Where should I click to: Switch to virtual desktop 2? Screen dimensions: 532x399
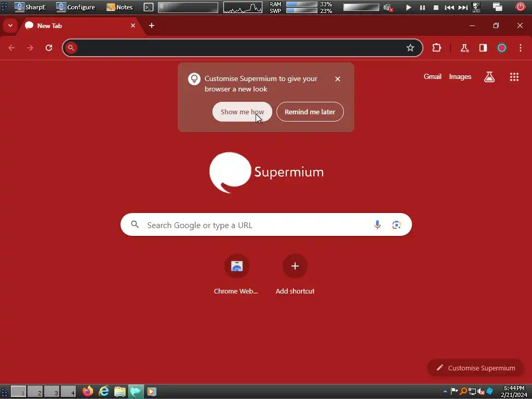pyautogui.click(x=35, y=391)
